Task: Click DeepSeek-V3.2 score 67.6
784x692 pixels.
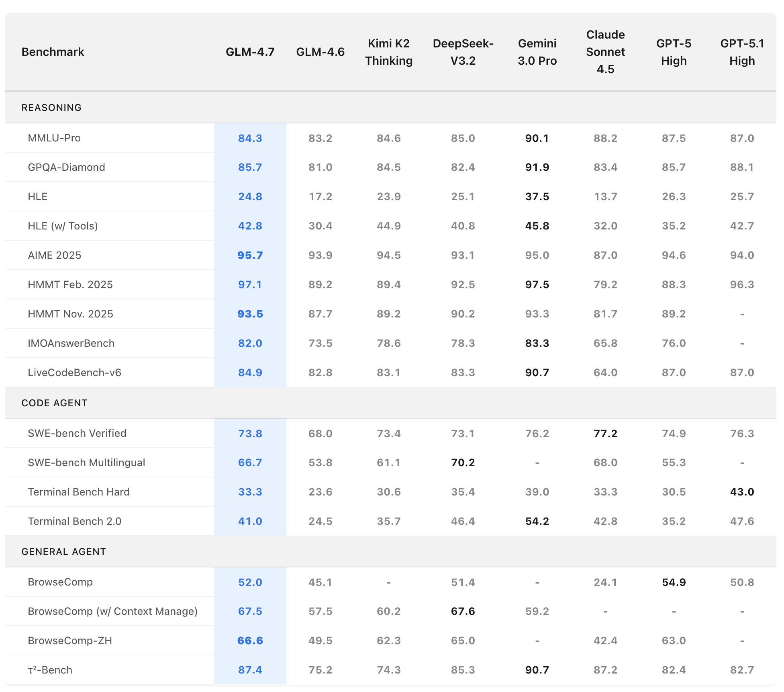Action: (x=463, y=611)
